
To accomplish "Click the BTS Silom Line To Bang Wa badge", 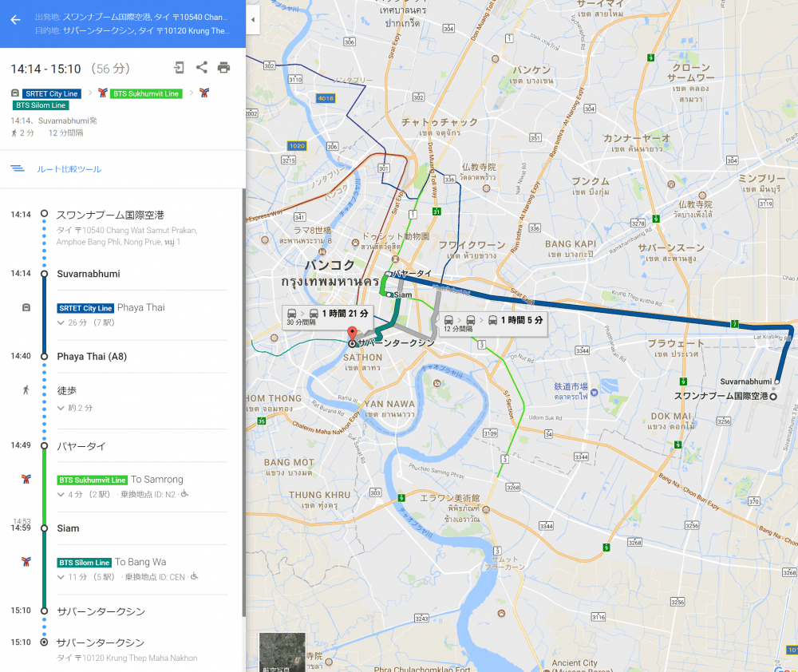I will [84, 563].
